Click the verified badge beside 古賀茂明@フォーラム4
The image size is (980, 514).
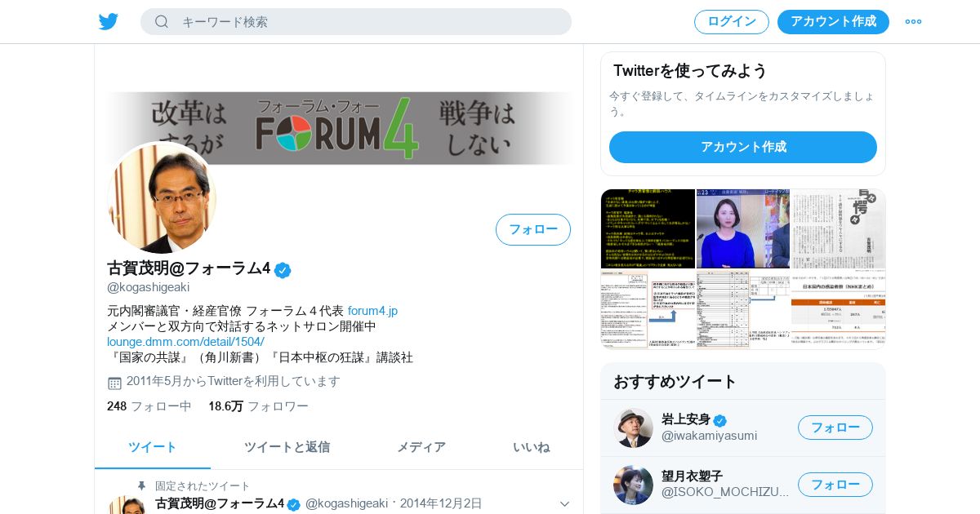[x=283, y=270]
